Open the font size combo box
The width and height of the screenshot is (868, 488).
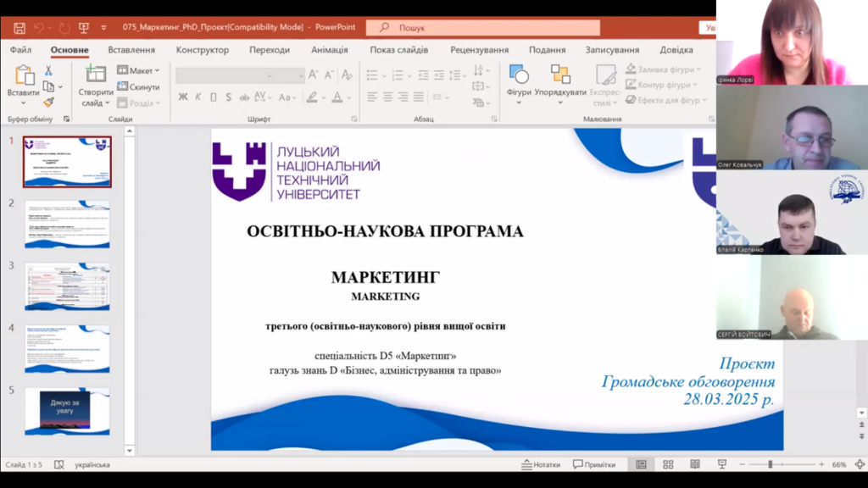(x=290, y=75)
